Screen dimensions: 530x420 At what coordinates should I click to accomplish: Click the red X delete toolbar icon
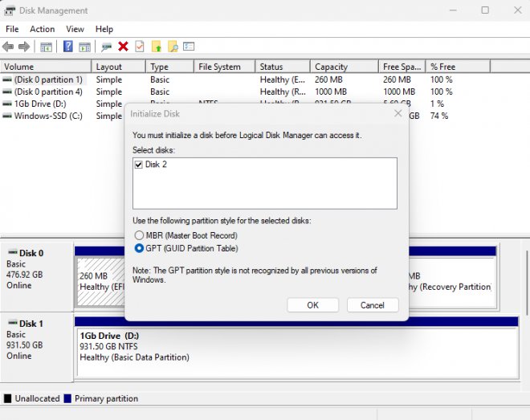(x=123, y=47)
